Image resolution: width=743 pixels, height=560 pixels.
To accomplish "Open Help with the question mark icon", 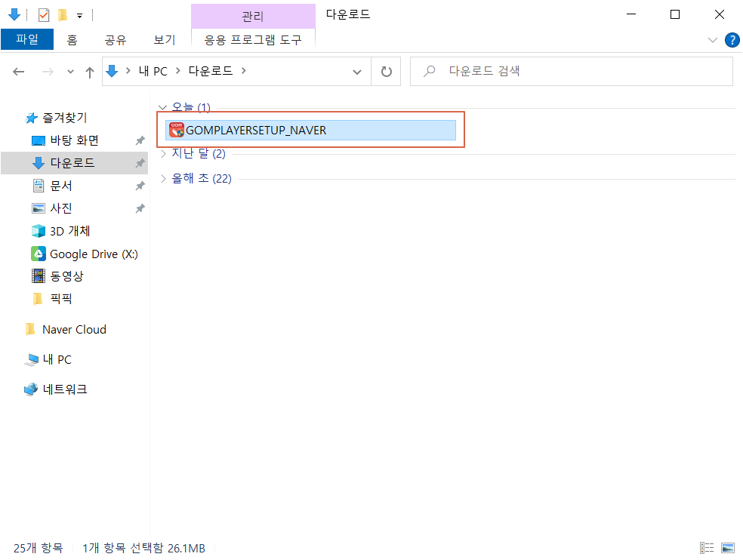I will 732,40.
